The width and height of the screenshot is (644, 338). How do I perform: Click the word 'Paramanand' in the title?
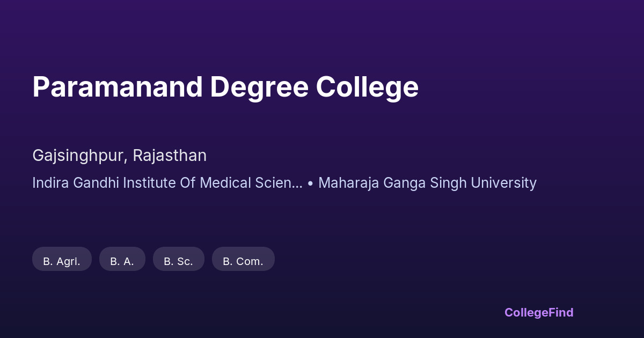pos(118,87)
